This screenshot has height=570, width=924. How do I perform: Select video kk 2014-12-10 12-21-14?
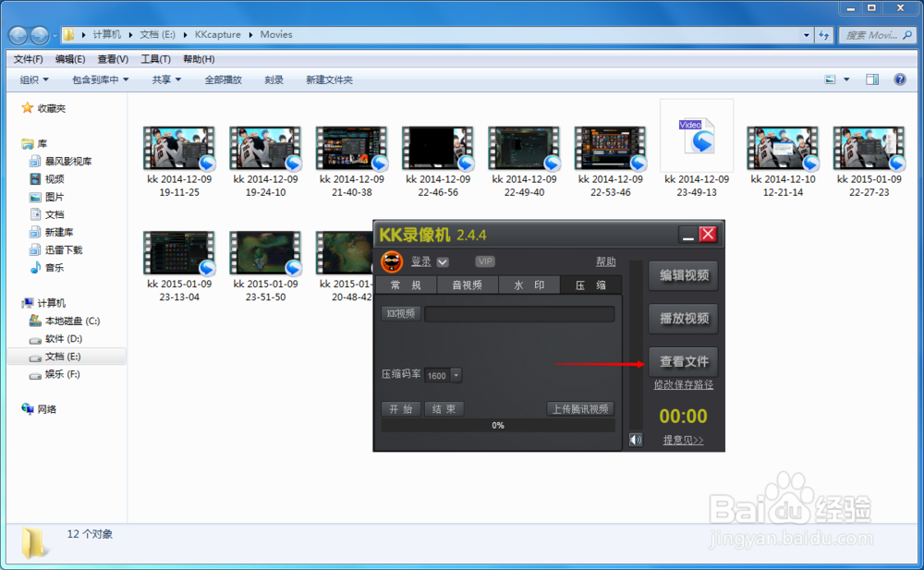(783, 162)
